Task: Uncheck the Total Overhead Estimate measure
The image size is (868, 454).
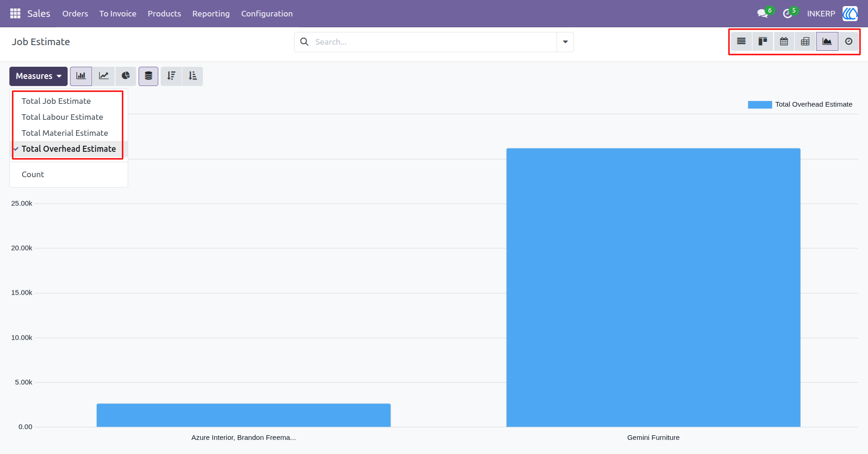Action: (x=69, y=149)
